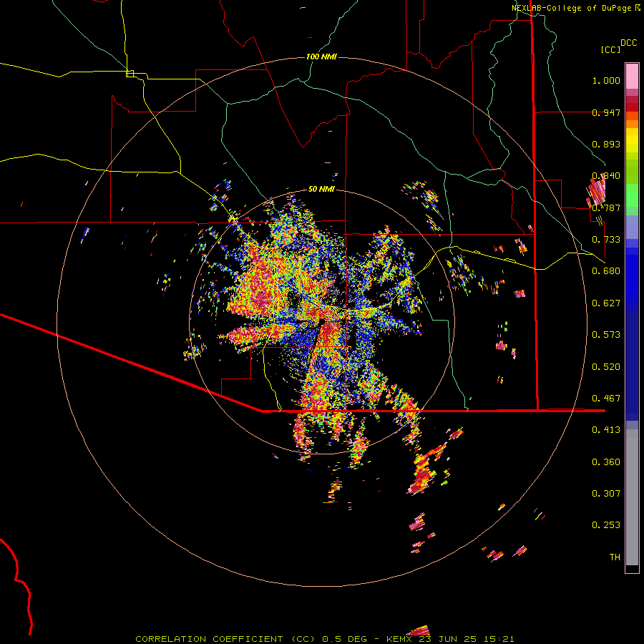Image resolution: width=644 pixels, height=644 pixels.
Task: Click the 0.573 value on color scale
Action: [x=606, y=335]
